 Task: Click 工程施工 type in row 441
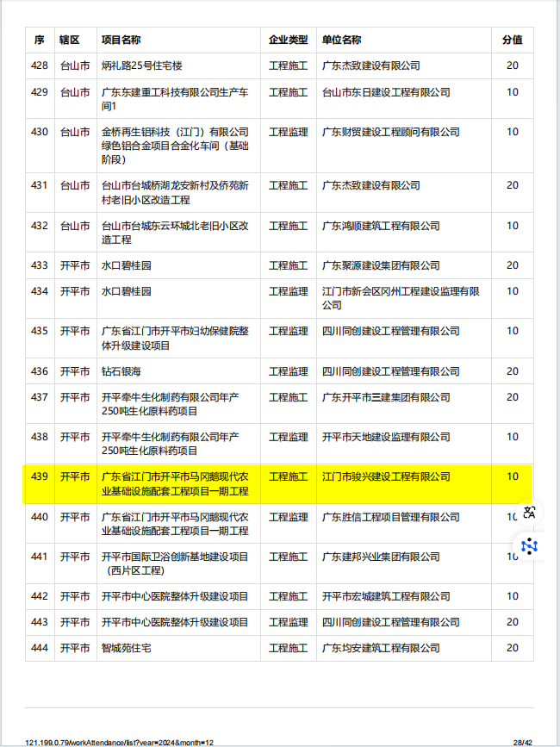288,557
